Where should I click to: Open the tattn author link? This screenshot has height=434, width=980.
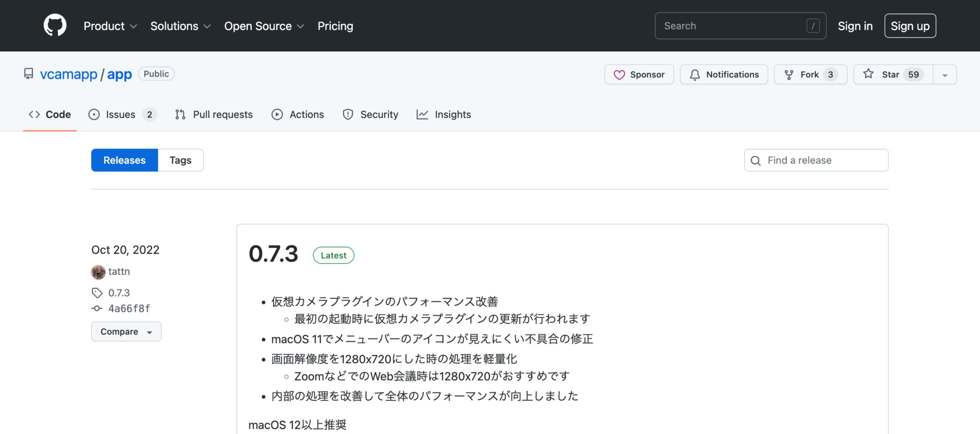[119, 271]
